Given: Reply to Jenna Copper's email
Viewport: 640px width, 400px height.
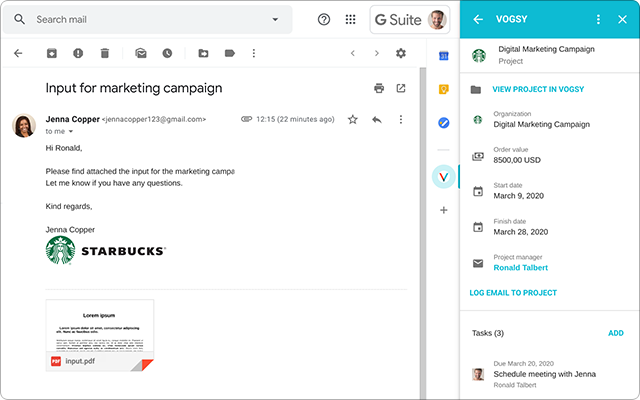Looking at the screenshot, I should [x=377, y=119].
